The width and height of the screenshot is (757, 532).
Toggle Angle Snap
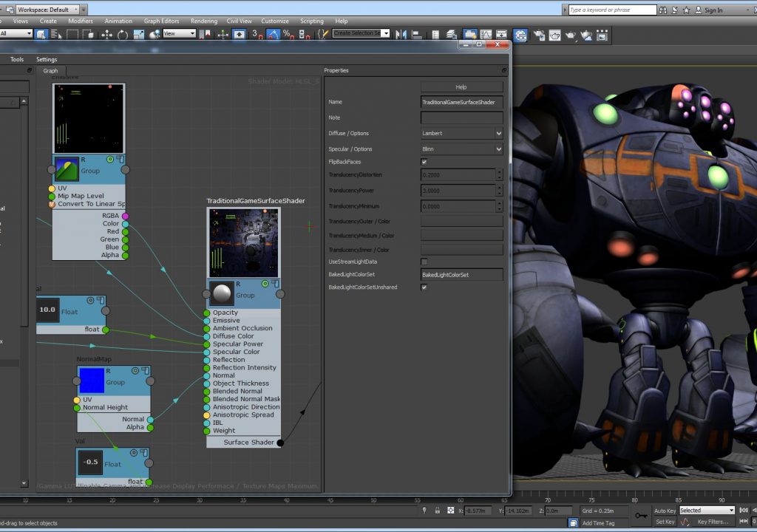[x=274, y=34]
